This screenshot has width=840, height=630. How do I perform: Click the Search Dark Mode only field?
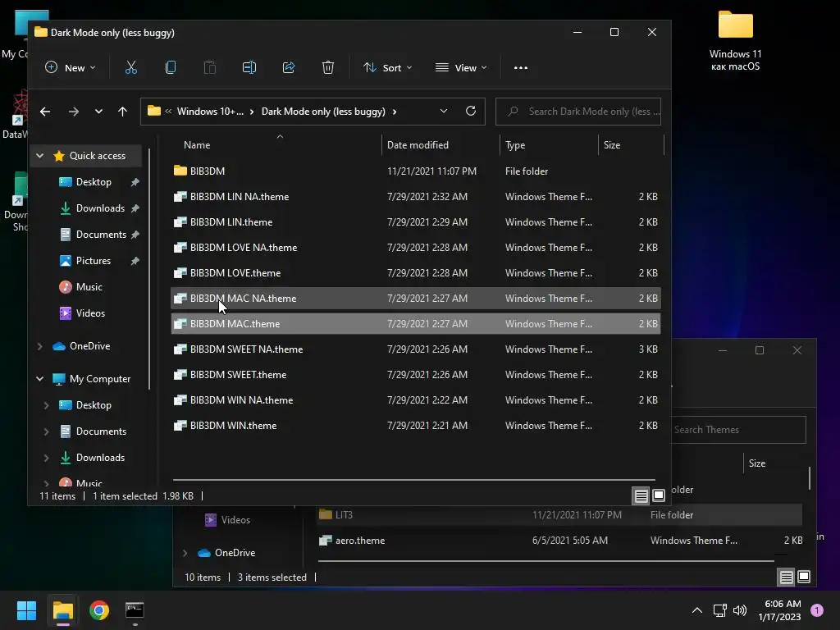coord(578,112)
